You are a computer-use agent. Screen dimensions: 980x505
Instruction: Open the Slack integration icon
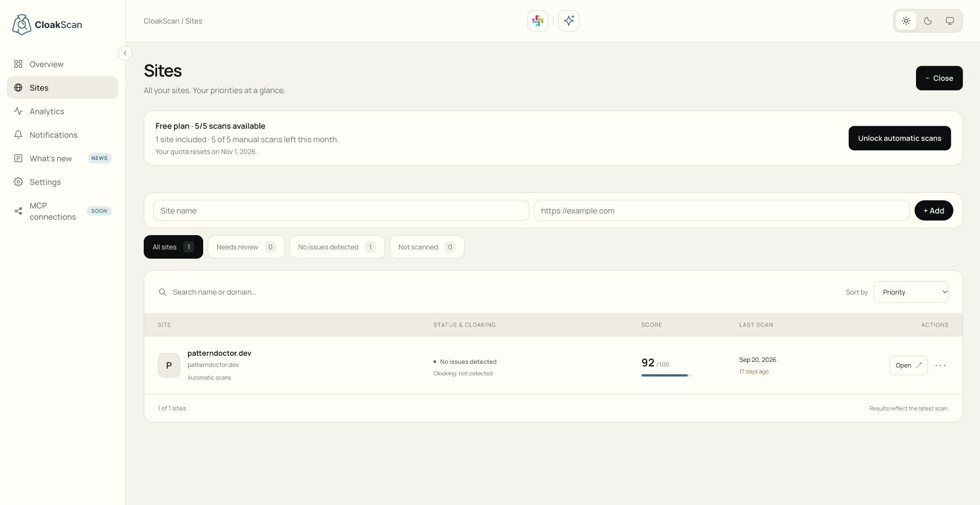(538, 21)
